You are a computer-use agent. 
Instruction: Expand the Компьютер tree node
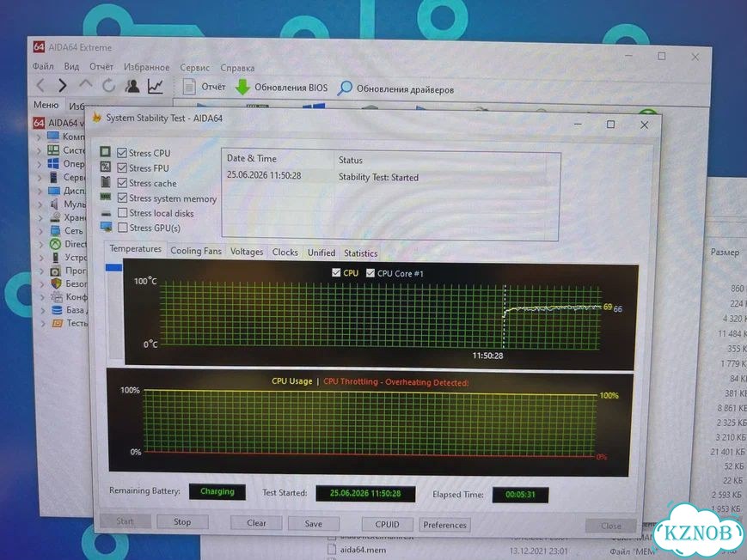coord(39,137)
